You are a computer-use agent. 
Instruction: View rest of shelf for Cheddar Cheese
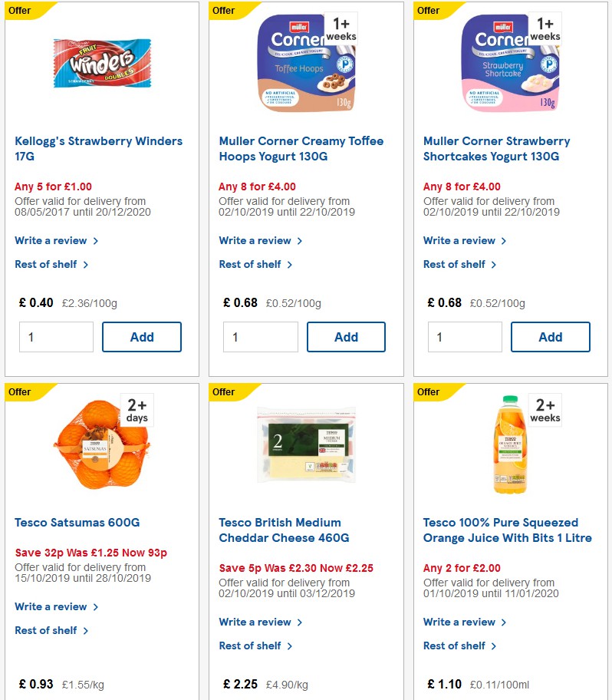pyautogui.click(x=252, y=646)
